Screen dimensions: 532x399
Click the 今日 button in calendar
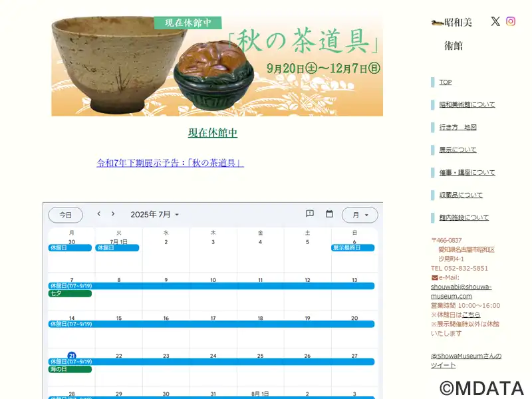(x=65, y=215)
